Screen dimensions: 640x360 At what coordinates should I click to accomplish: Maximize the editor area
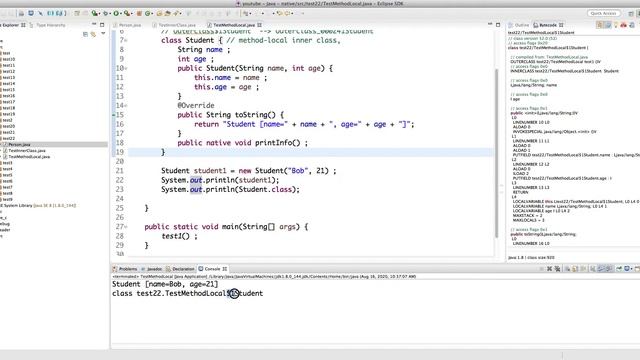[x=498, y=25]
